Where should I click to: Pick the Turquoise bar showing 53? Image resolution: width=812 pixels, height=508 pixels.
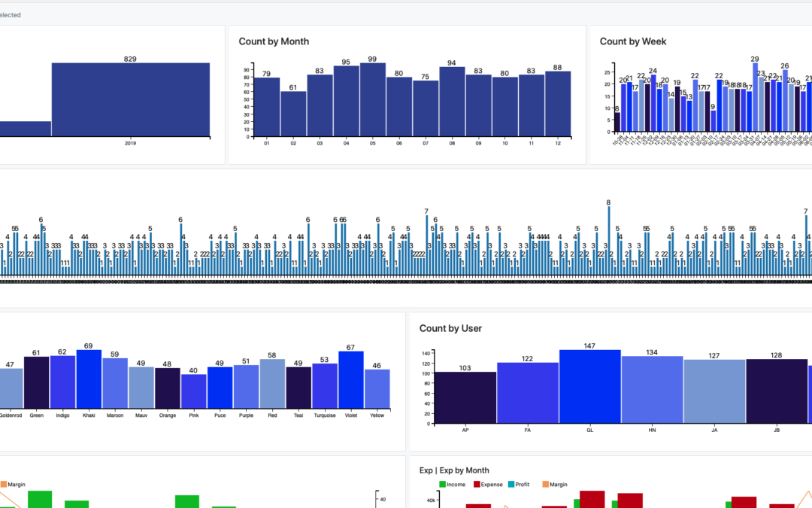pos(325,386)
